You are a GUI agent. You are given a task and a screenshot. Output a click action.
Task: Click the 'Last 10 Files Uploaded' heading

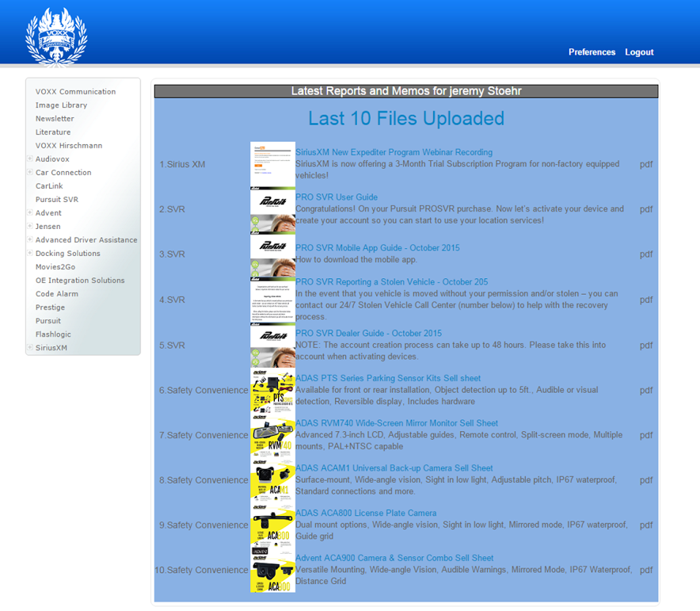click(406, 118)
